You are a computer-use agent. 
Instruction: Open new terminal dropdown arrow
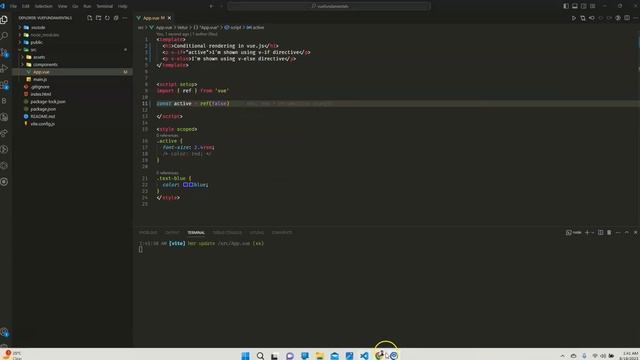593,232
